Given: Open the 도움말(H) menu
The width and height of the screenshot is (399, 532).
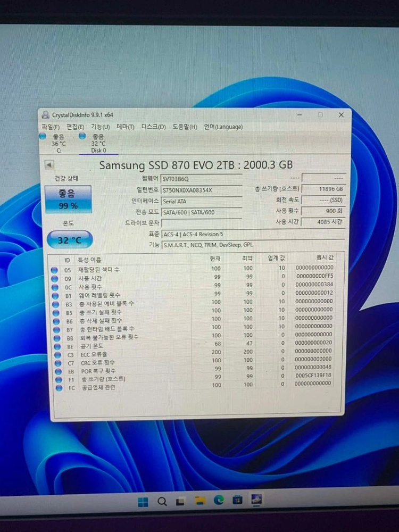Looking at the screenshot, I should tap(185, 127).
